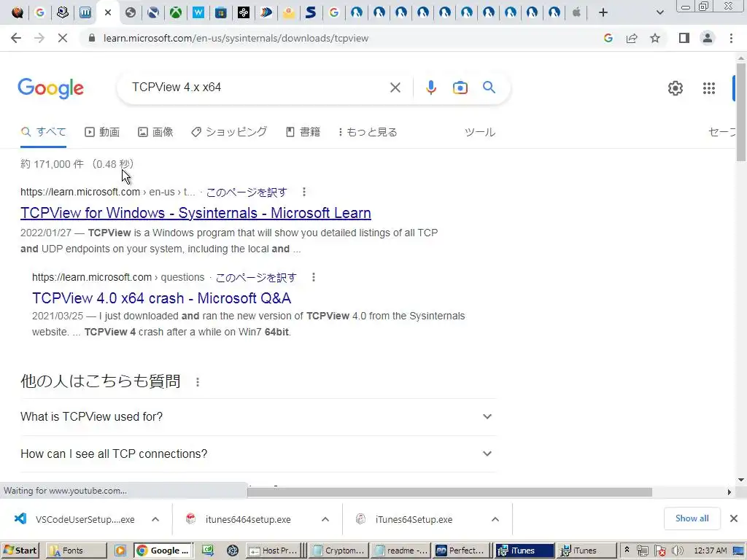747x560 pixels.
Task: Open TCPView 4.0 x64 crash result
Action: (161, 298)
